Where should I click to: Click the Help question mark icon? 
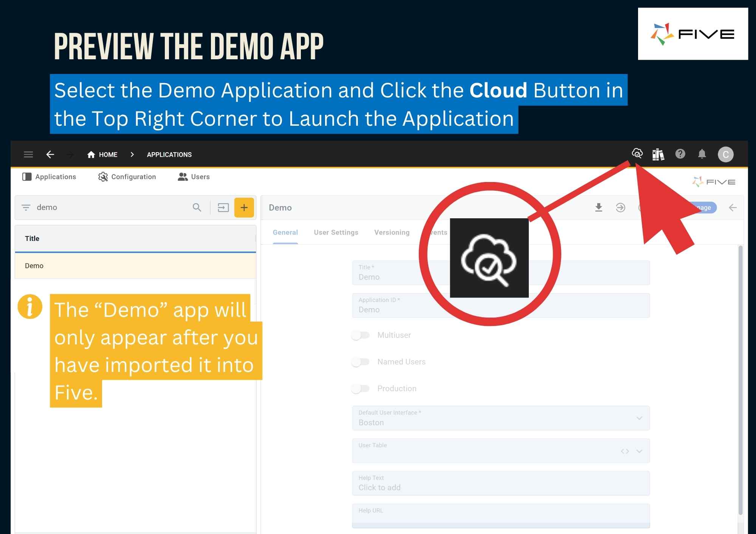tap(680, 154)
